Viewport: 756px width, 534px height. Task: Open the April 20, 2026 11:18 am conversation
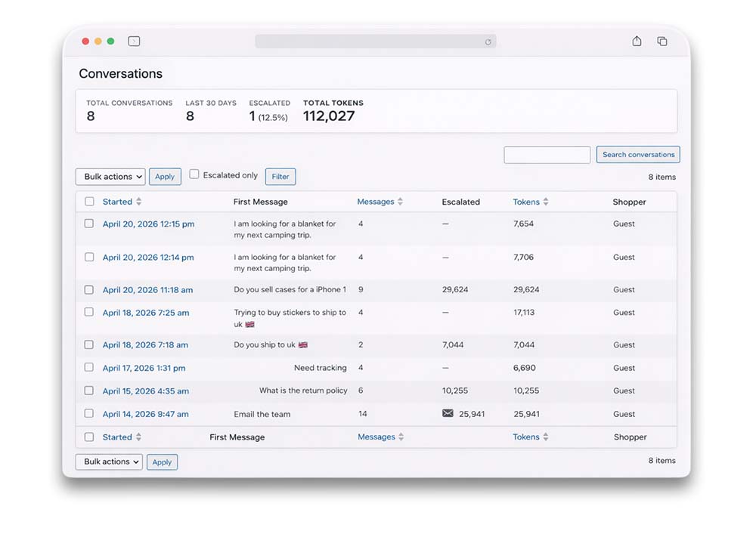[147, 290]
